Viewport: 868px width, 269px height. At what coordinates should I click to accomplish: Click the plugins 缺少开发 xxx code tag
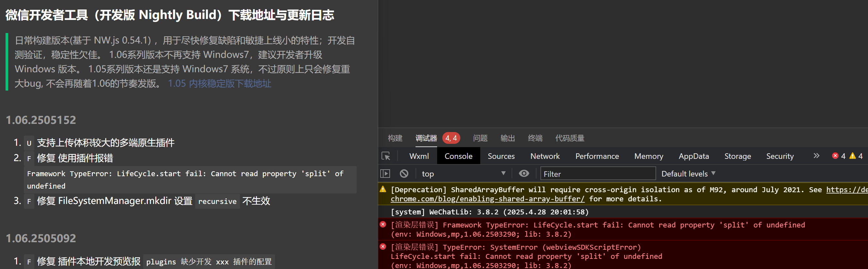pyautogui.click(x=209, y=261)
